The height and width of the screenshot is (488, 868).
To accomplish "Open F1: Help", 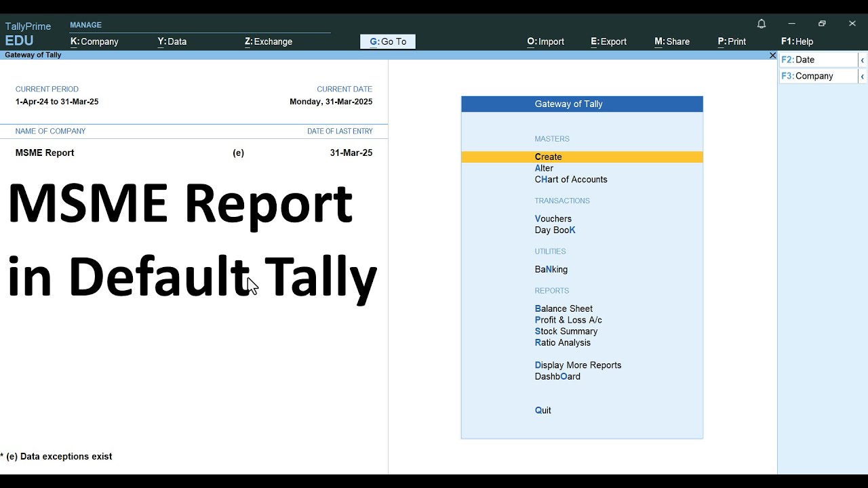I will coord(797,41).
